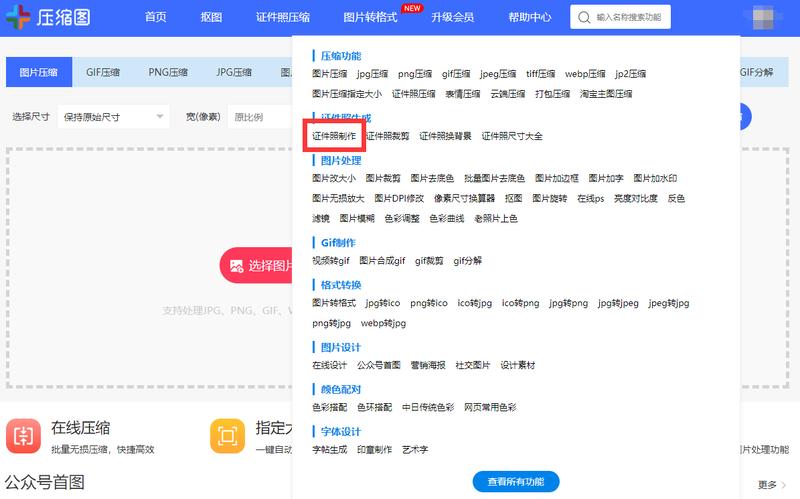Open jpg压缩 link in menu
The width and height of the screenshot is (800, 499).
coord(372,74)
